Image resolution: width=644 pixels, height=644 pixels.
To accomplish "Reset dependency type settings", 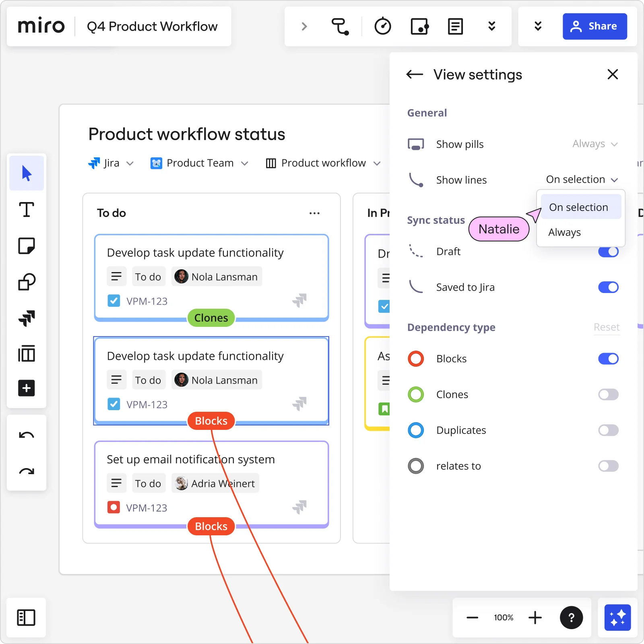I will coord(607,327).
